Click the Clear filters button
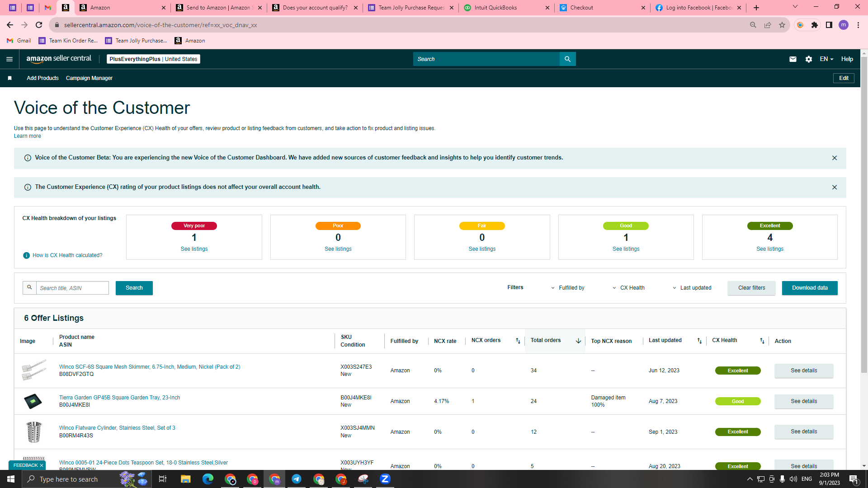 coord(751,288)
